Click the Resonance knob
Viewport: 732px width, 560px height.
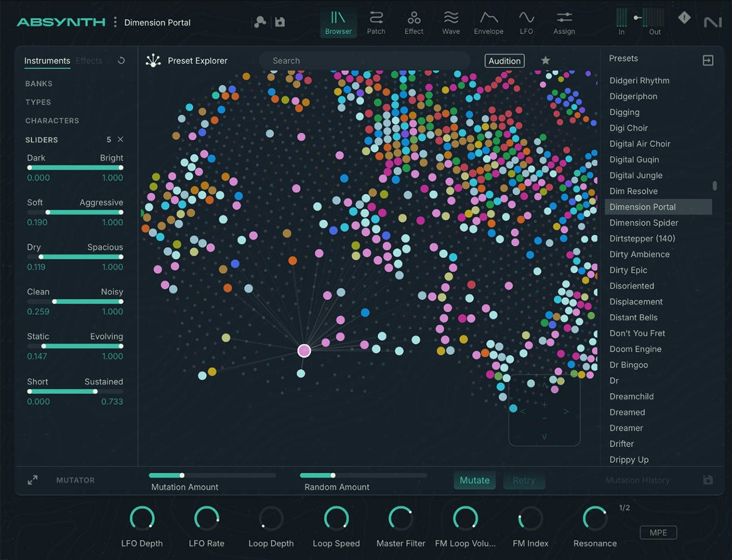point(595,519)
